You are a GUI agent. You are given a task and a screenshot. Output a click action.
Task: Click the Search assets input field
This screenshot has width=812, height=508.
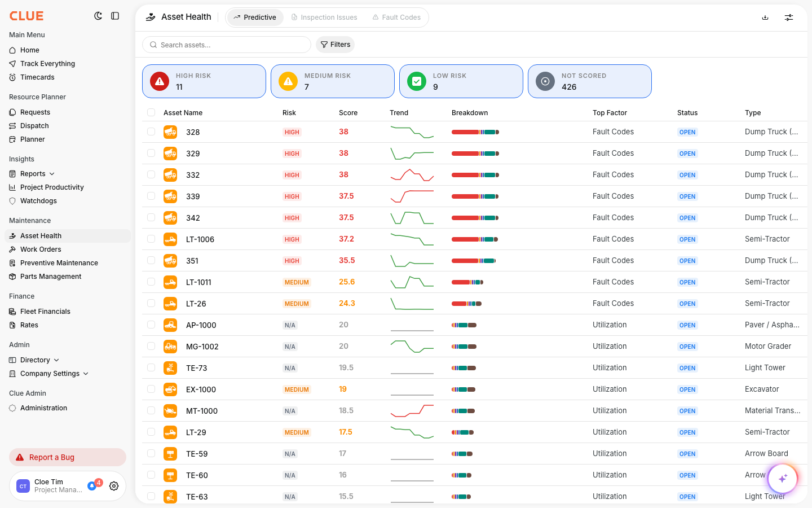227,45
